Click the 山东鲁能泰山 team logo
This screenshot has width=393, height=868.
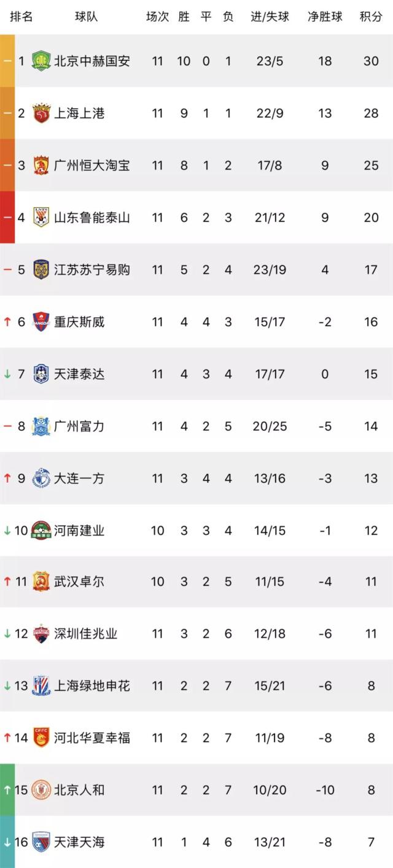click(x=41, y=218)
